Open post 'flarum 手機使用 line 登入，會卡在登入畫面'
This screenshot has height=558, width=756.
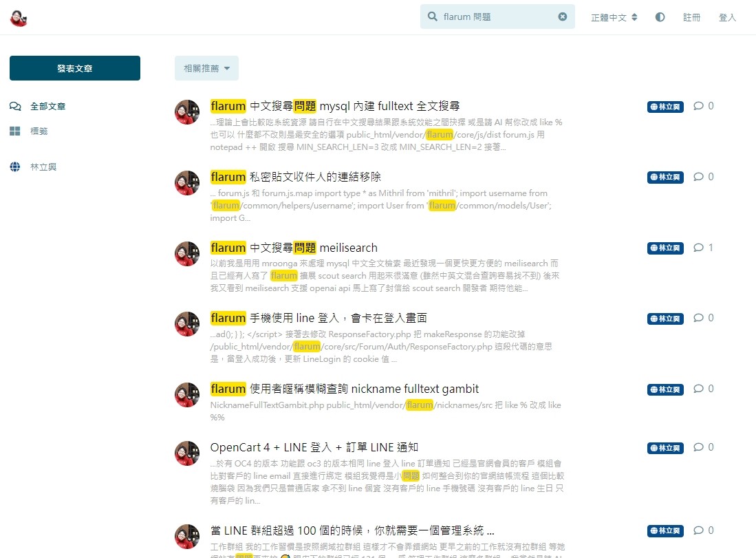[x=318, y=319]
